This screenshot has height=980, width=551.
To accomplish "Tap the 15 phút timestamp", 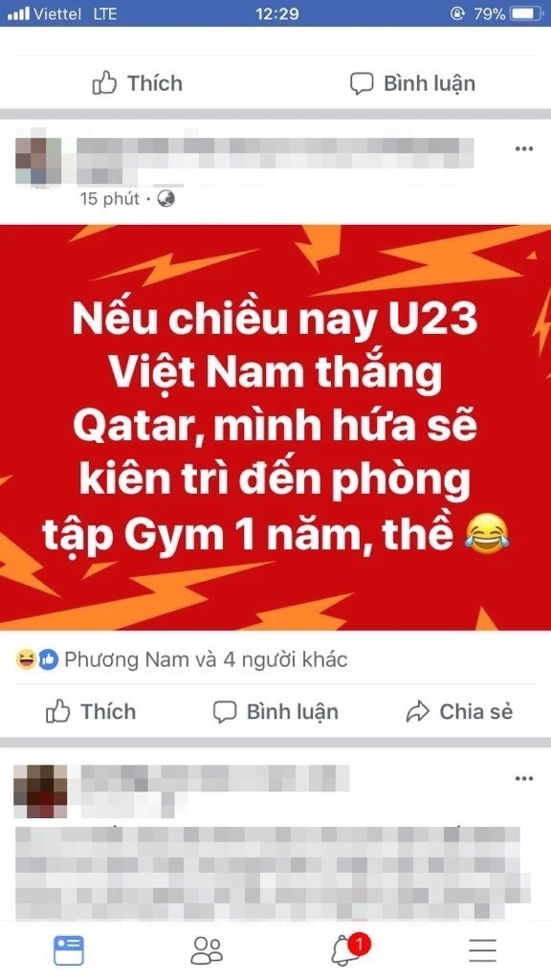I will [110, 199].
